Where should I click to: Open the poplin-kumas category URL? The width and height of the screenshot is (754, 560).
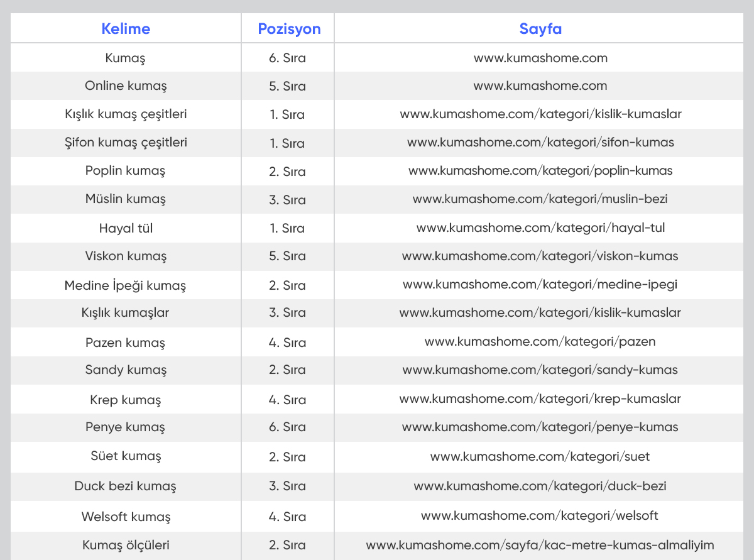540,171
